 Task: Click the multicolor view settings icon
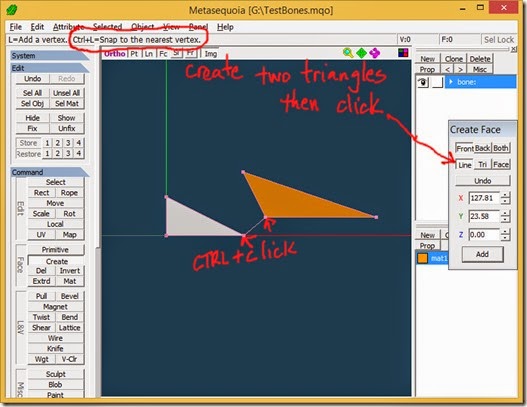pyautogui.click(x=403, y=52)
